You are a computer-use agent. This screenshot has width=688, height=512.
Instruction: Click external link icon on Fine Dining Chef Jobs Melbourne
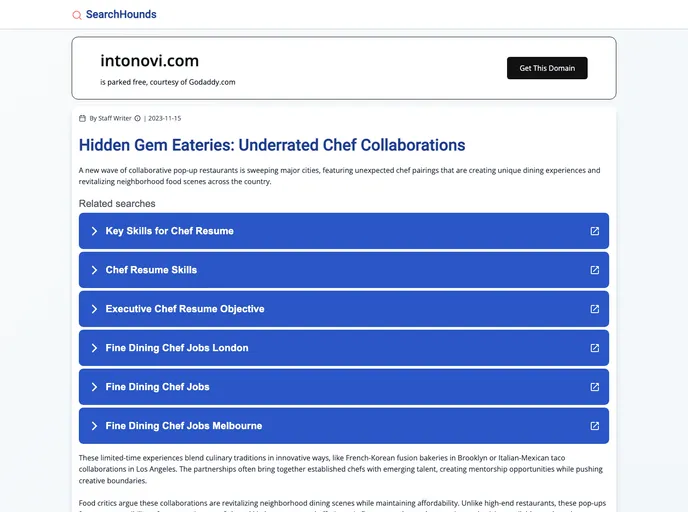coord(594,426)
